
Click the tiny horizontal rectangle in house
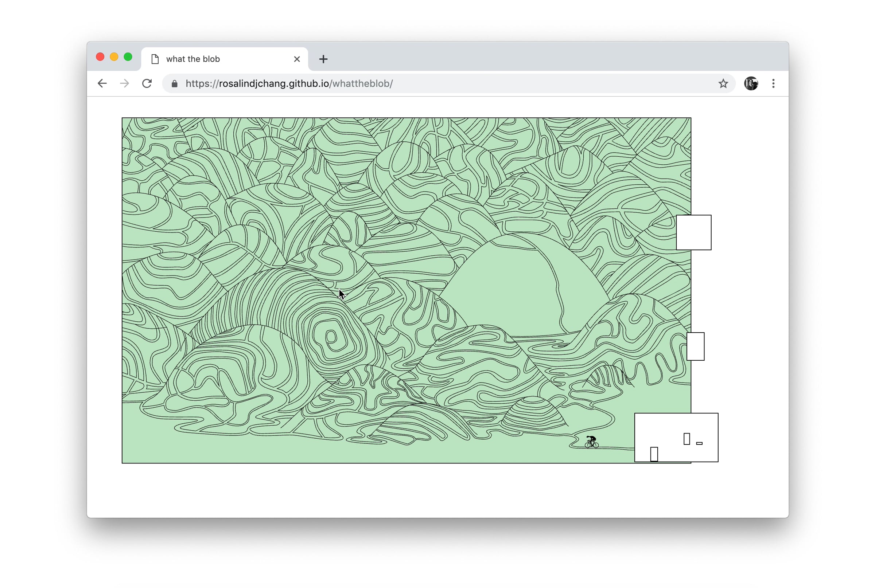(x=699, y=443)
